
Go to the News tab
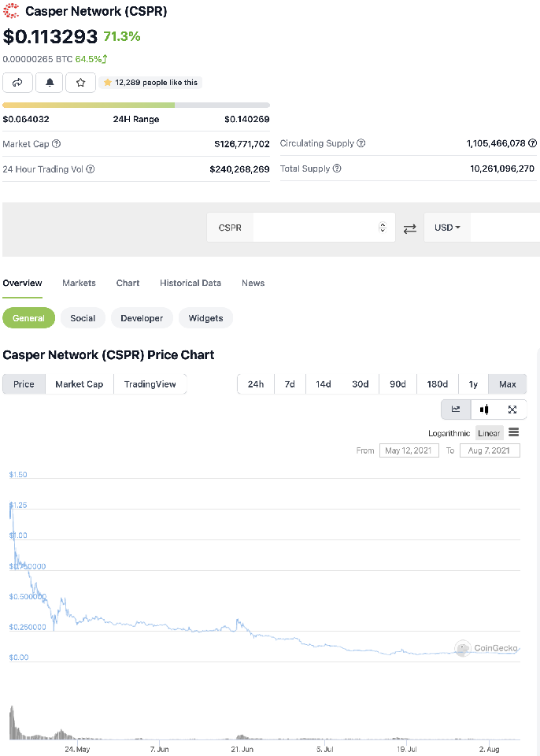(253, 283)
